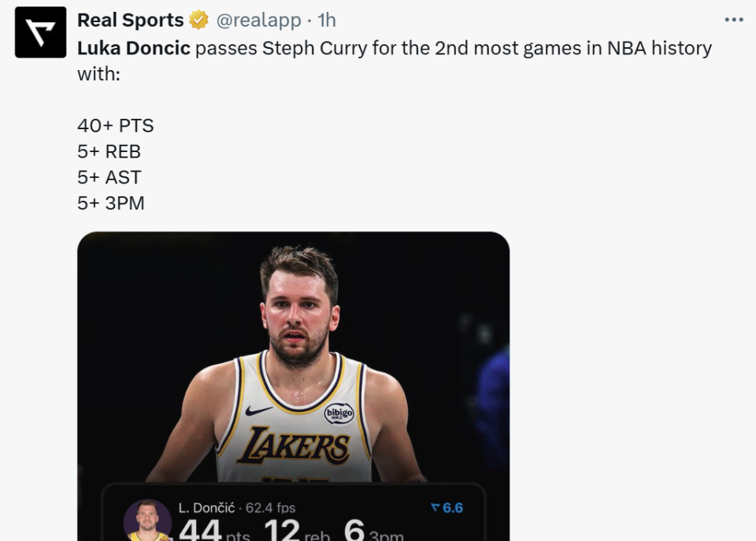Click bold "Luka Doncic" in tweet text

click(134, 48)
